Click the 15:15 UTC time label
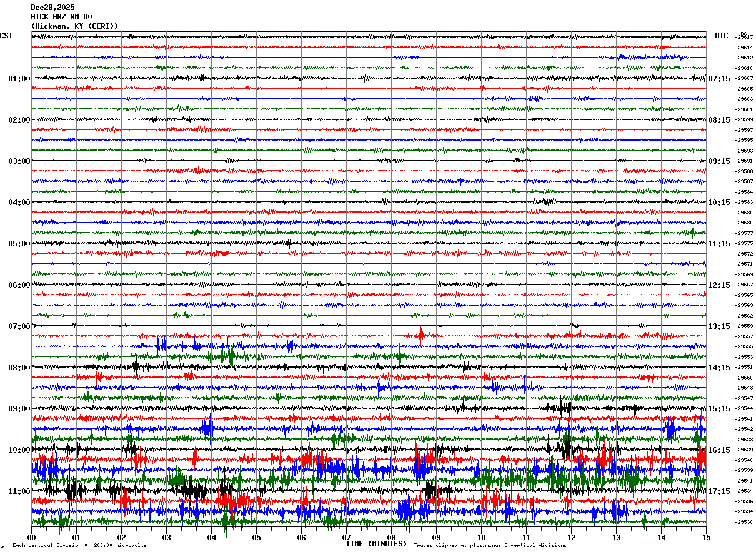This screenshot has height=554, width=756. (x=719, y=409)
